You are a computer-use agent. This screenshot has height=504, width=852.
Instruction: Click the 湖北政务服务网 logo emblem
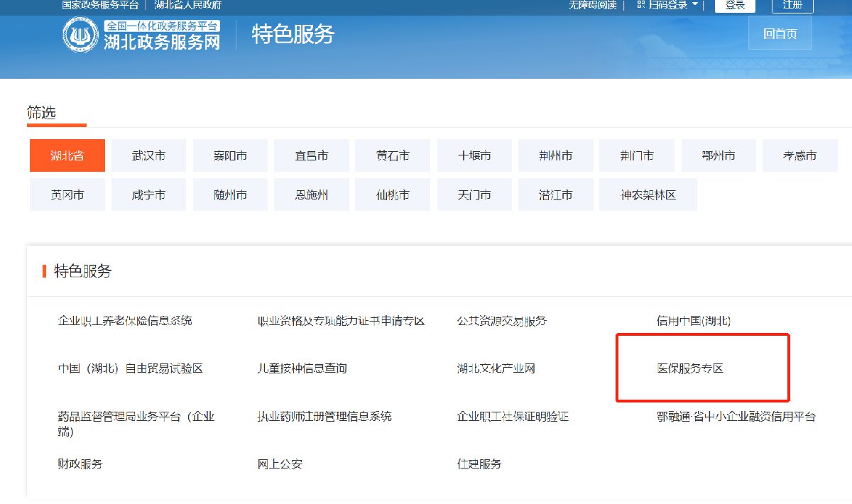point(80,35)
